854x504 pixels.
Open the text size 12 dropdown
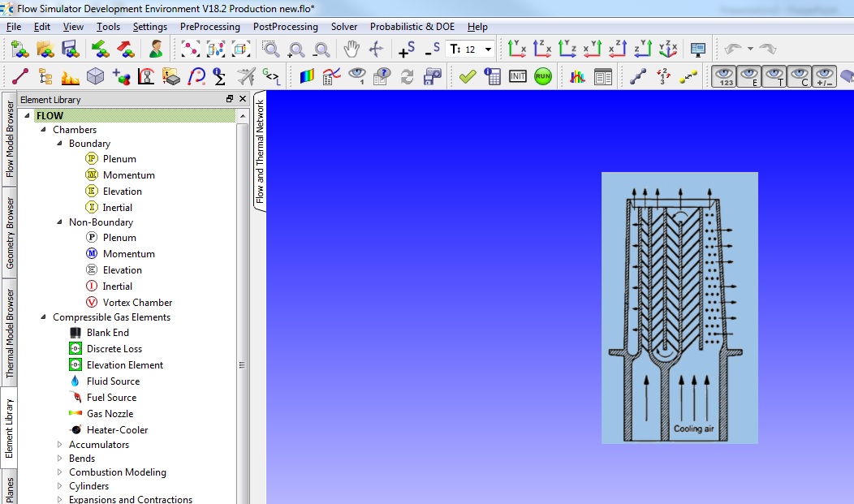tap(488, 50)
